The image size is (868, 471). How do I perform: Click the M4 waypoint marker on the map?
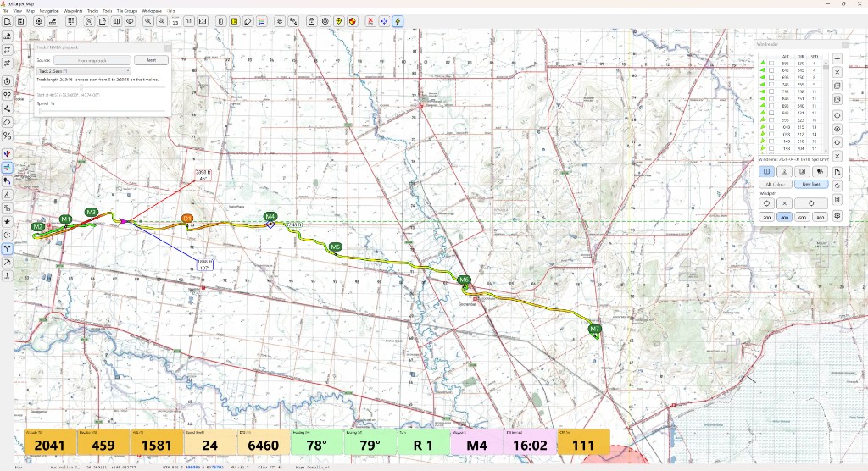[270, 217]
